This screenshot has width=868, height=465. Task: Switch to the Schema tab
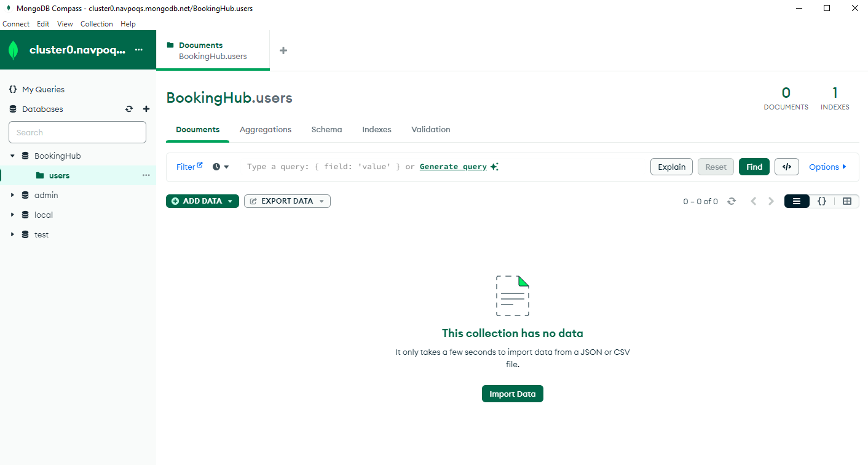326,130
